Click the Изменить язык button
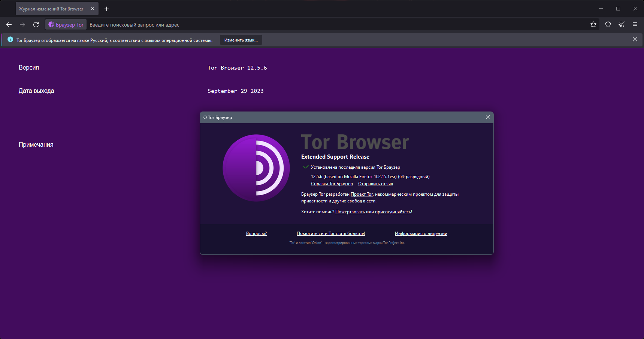 (x=241, y=40)
